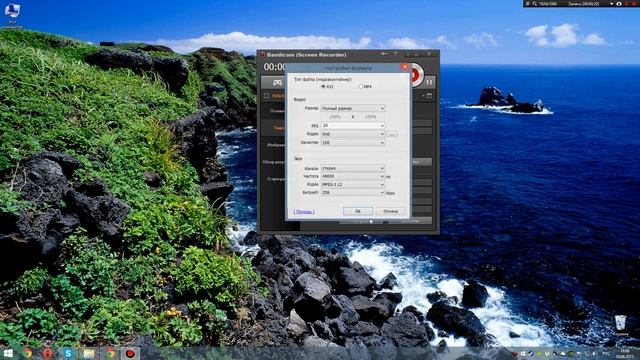640x360 pixels.
Task: Select the AVI file type radio button
Action: coord(323,87)
